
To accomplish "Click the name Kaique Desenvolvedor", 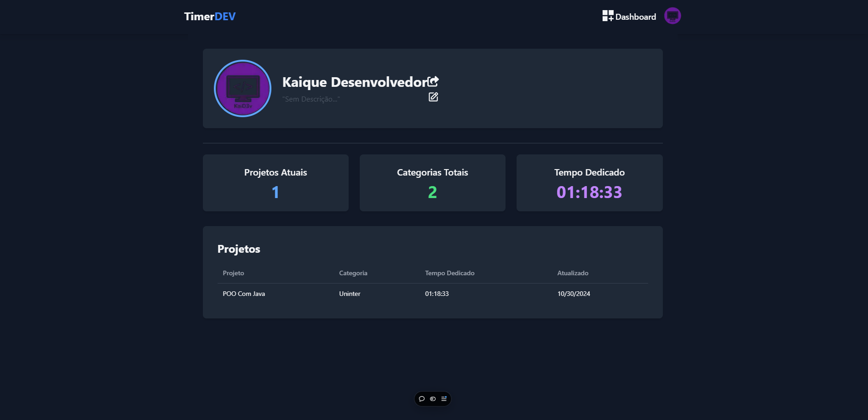I will (355, 83).
